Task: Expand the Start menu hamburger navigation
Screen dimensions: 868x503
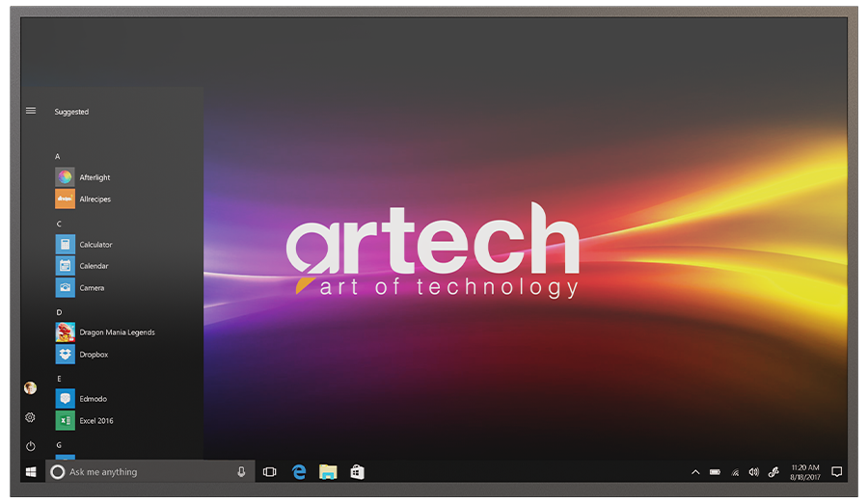Action: 31,111
